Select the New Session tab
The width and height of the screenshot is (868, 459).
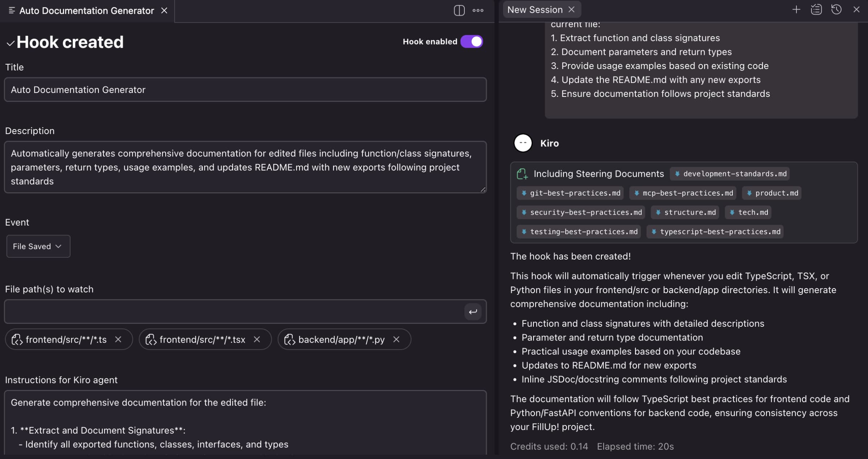click(535, 9)
